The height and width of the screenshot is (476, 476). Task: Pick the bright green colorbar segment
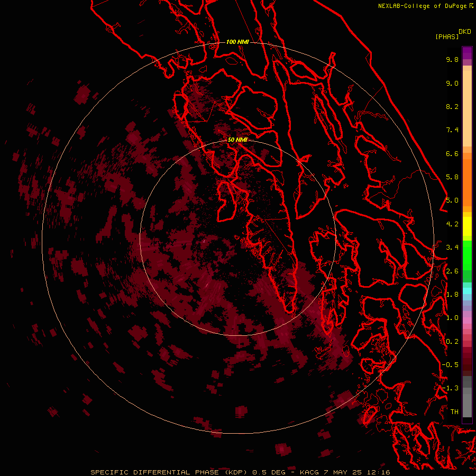[x=467, y=255]
